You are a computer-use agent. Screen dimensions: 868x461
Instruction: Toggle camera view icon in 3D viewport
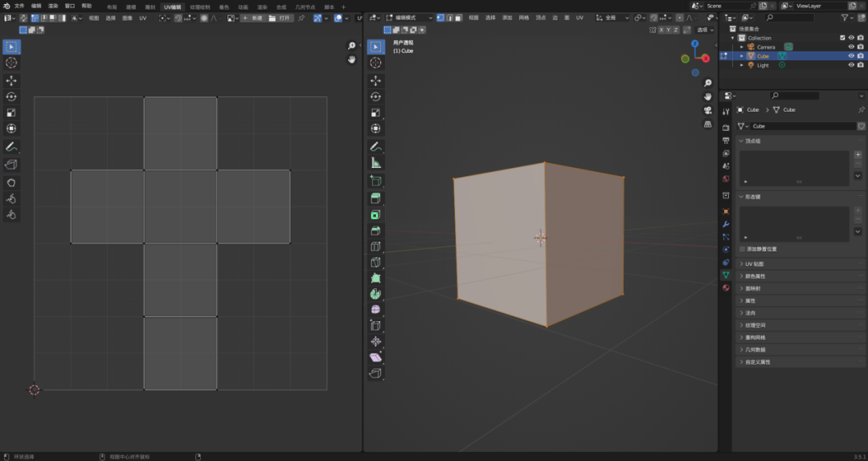tap(707, 110)
